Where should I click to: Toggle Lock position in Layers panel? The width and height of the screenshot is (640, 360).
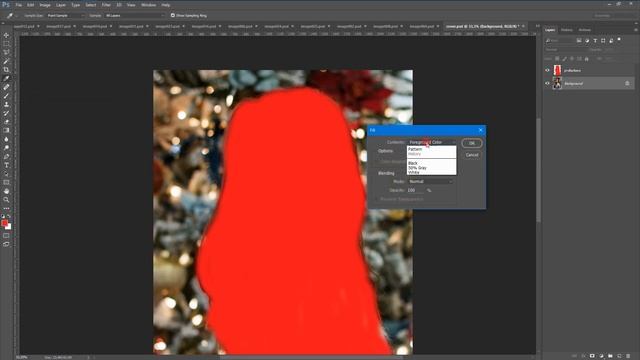572,59
